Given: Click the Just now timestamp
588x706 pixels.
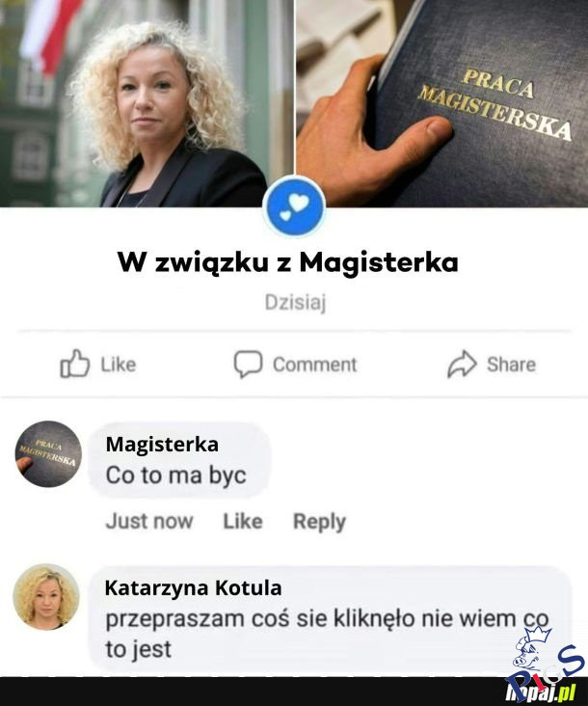Looking at the screenshot, I should click(149, 522).
